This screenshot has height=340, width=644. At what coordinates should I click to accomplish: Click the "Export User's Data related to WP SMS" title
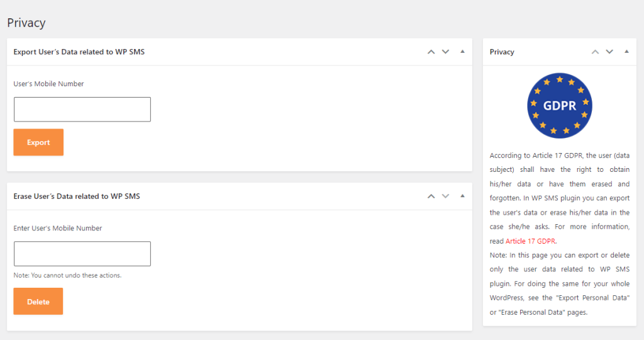tap(79, 52)
